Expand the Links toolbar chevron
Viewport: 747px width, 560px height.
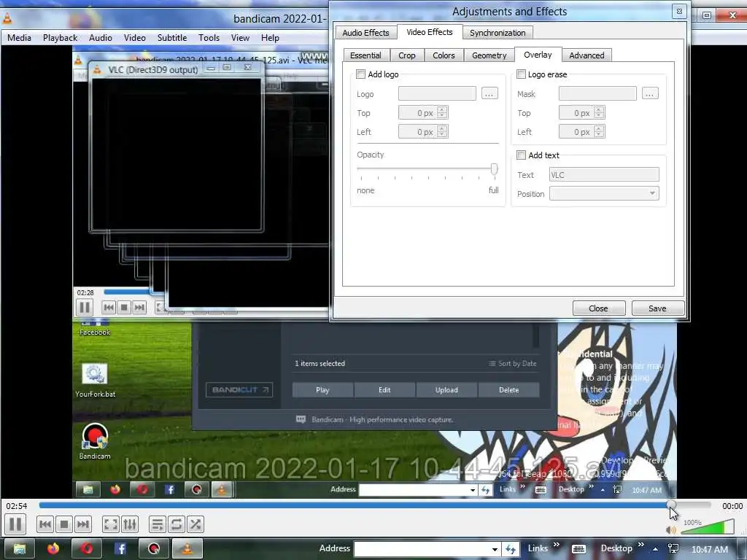pos(556,545)
